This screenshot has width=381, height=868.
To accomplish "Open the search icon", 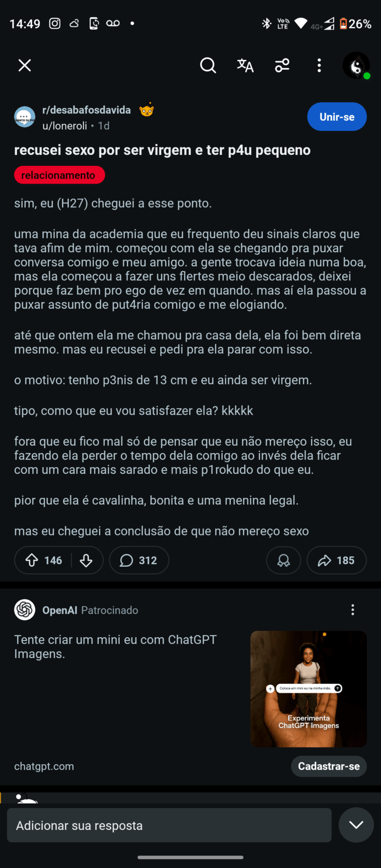I will 208,66.
